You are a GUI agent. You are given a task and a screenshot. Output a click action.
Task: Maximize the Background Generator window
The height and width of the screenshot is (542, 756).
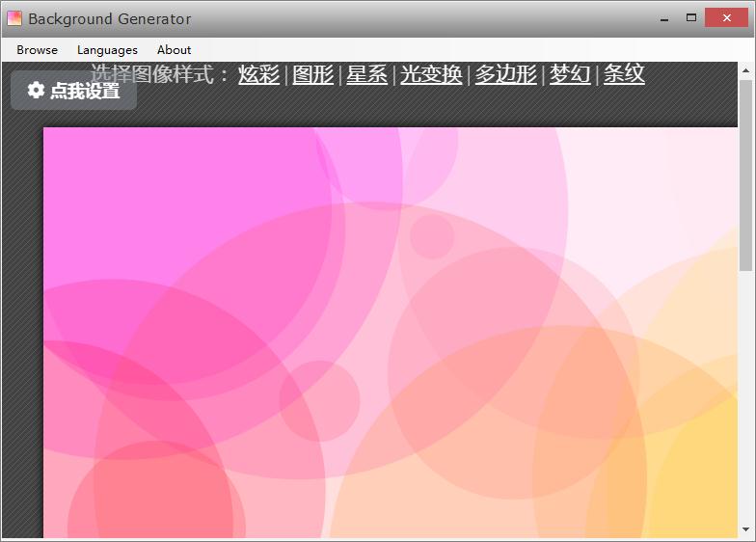click(x=691, y=18)
